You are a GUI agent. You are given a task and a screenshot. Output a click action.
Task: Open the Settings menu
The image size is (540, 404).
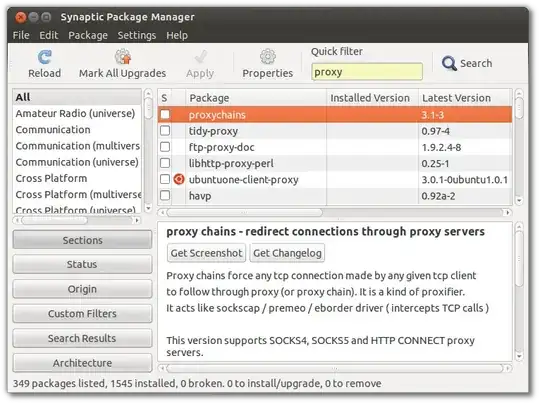(137, 35)
